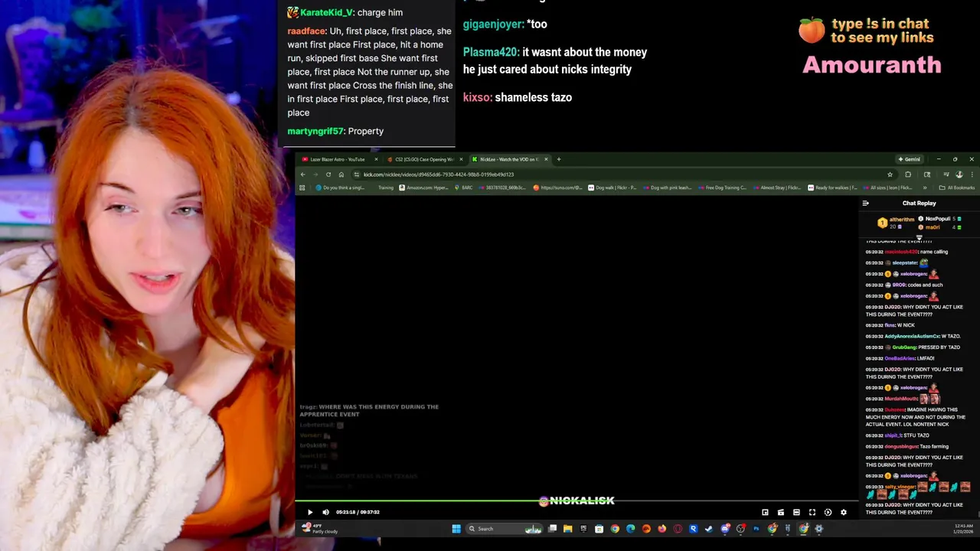Close the Lazer Blazer Astro YouTube tab
980x551 pixels.
[375, 159]
